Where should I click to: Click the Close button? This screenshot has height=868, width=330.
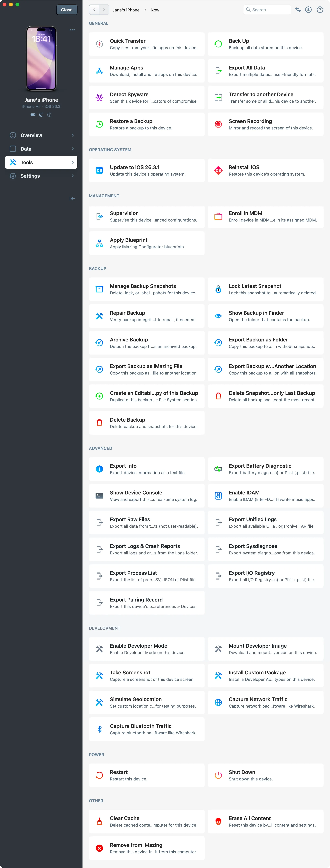pos(67,10)
